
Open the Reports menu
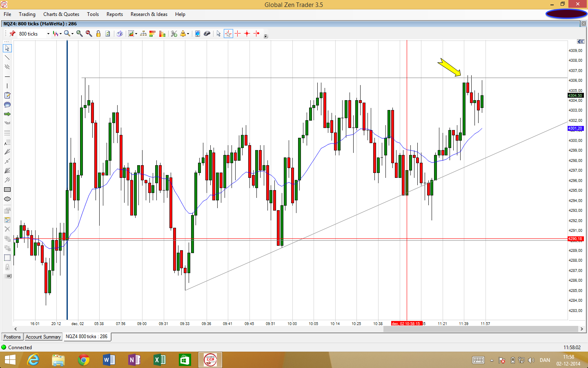[x=115, y=14]
